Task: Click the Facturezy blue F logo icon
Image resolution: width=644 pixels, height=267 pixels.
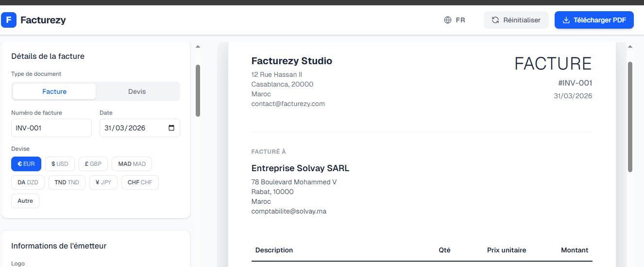Action: click(x=9, y=20)
